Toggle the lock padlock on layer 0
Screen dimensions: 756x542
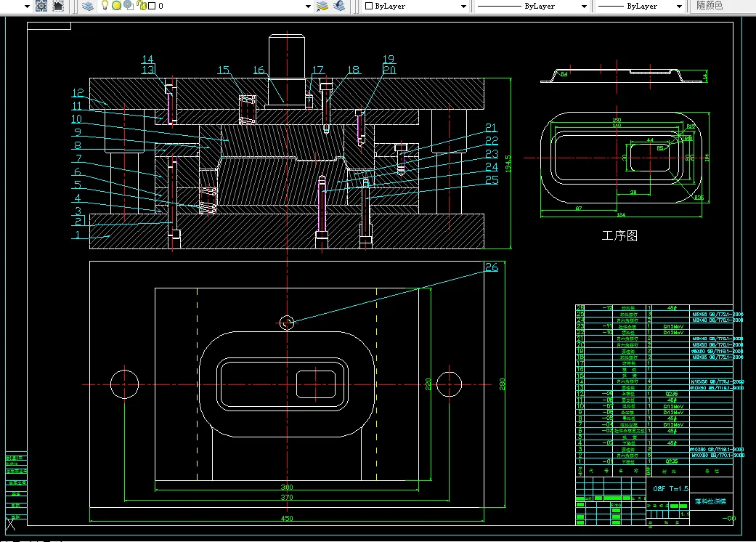(141, 6)
